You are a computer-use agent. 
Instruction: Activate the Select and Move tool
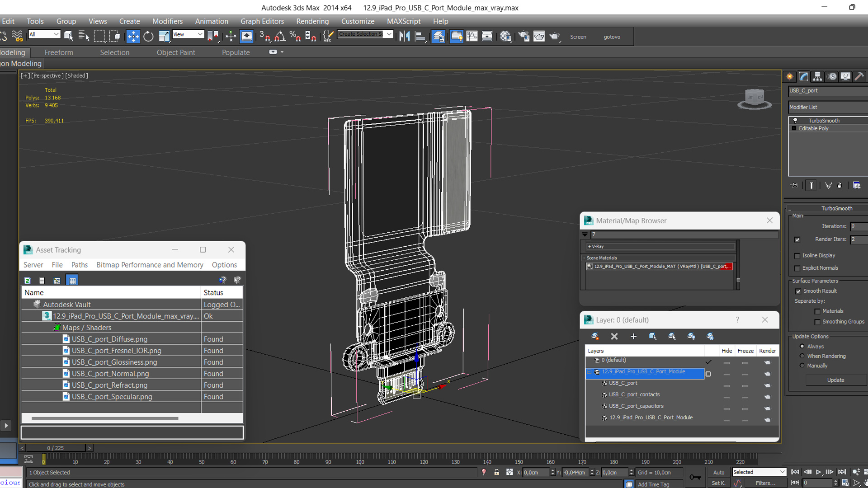click(133, 37)
